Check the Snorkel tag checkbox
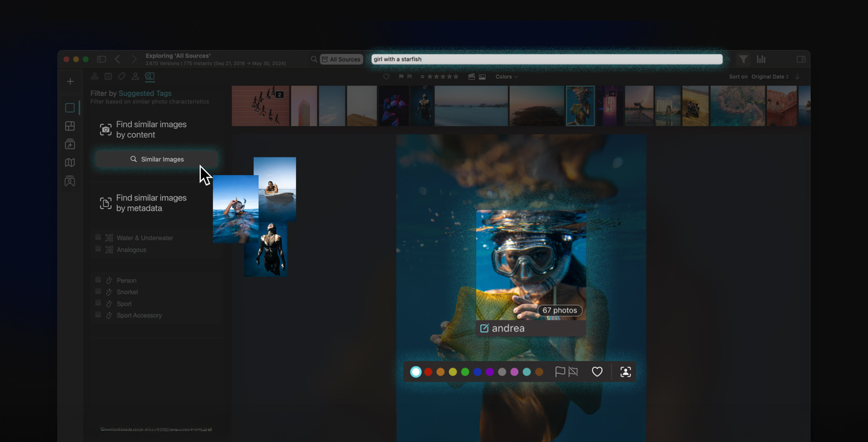 pos(98,291)
